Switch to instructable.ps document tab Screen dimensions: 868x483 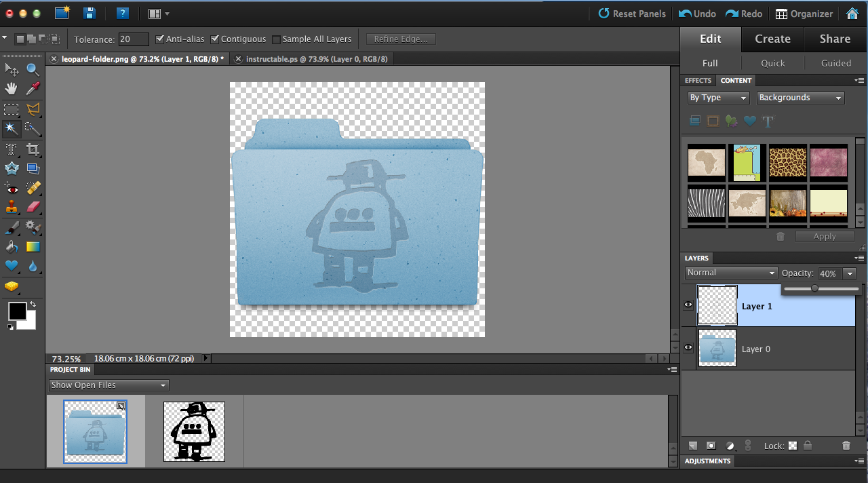point(316,59)
